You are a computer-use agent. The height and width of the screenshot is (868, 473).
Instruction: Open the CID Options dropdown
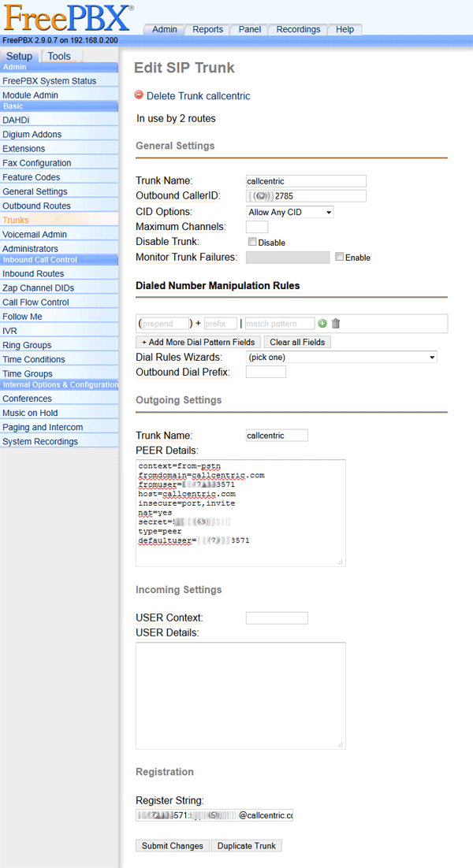[x=289, y=212]
